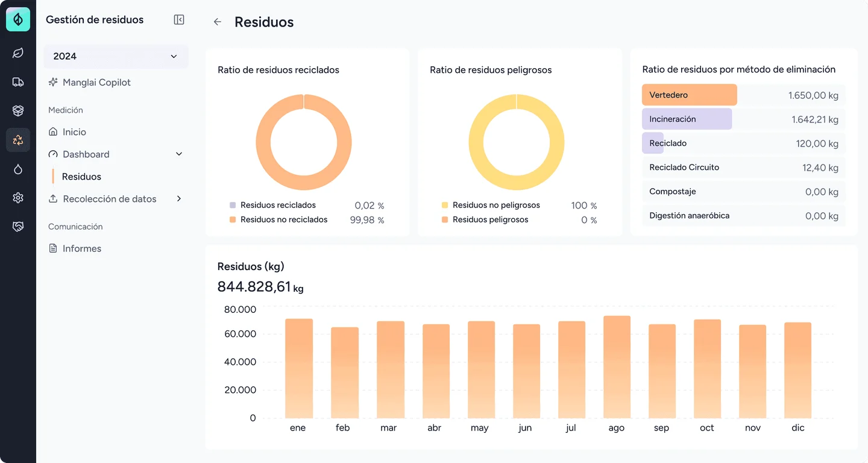
Task: Click the ago bar in the chart
Action: tap(617, 367)
